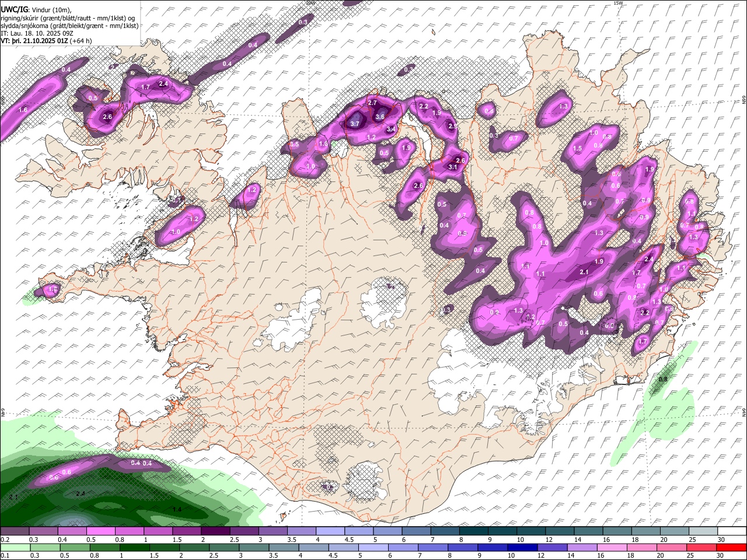747x560 pixels.
Task: Pick the palest green swatch above the 0.1 label
Action: pos(15,547)
